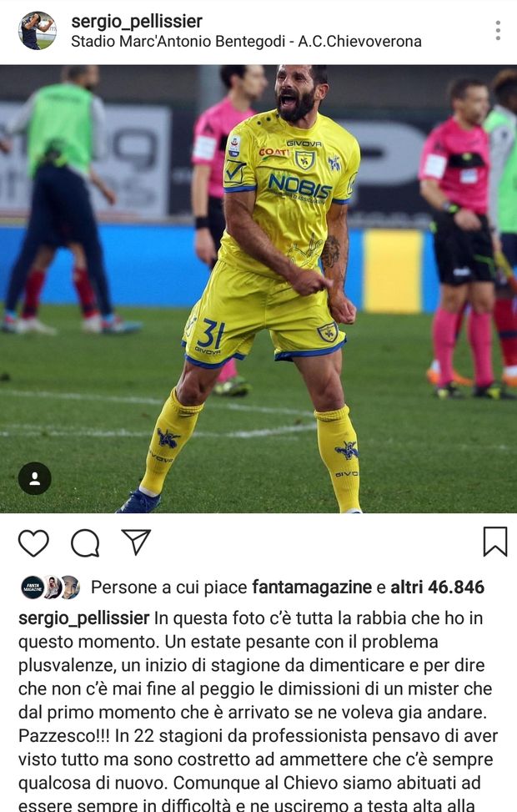
Task: Open sergio_pellissier username in the caption
Action: point(84,618)
